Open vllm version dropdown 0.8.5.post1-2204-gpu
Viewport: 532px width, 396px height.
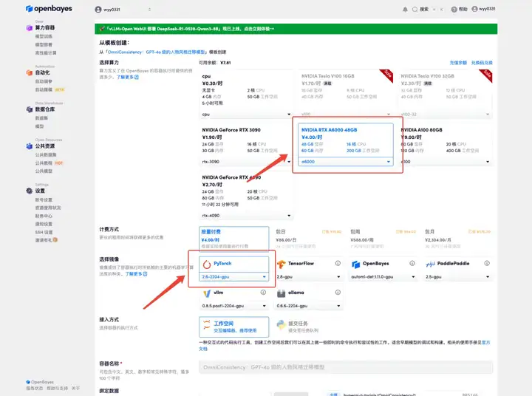(x=233, y=306)
